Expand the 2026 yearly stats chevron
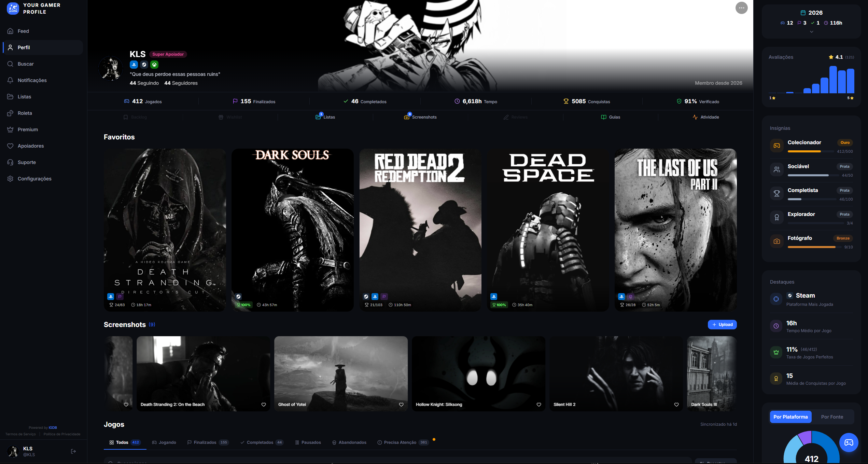868x464 pixels. pos(812,31)
